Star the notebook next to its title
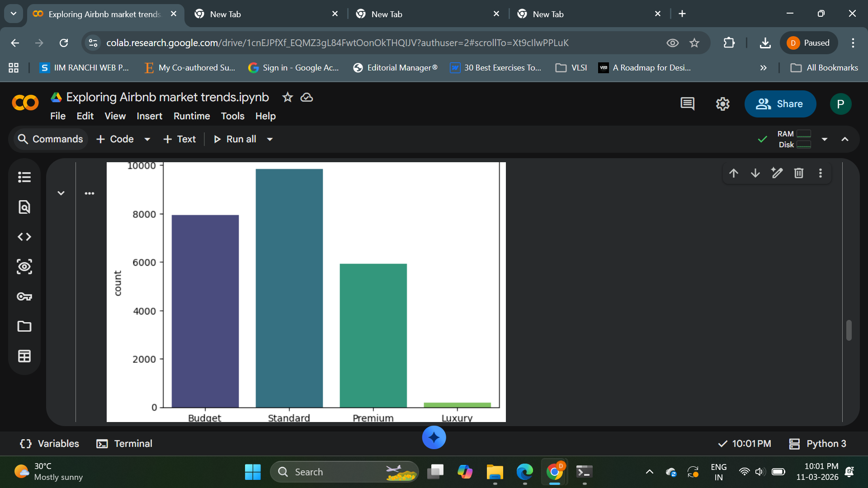 coord(288,97)
